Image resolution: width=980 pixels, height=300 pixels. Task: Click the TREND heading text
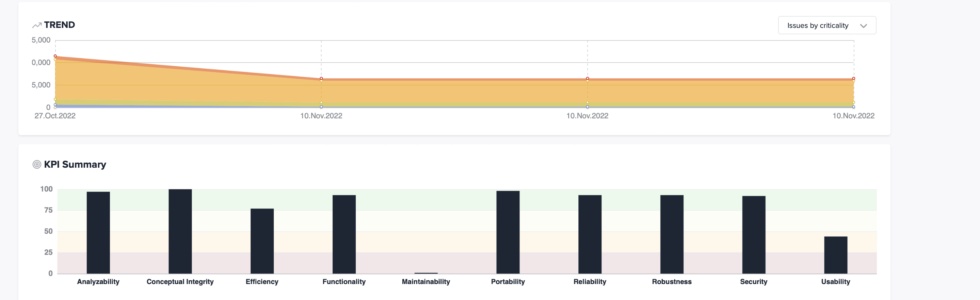point(59,25)
